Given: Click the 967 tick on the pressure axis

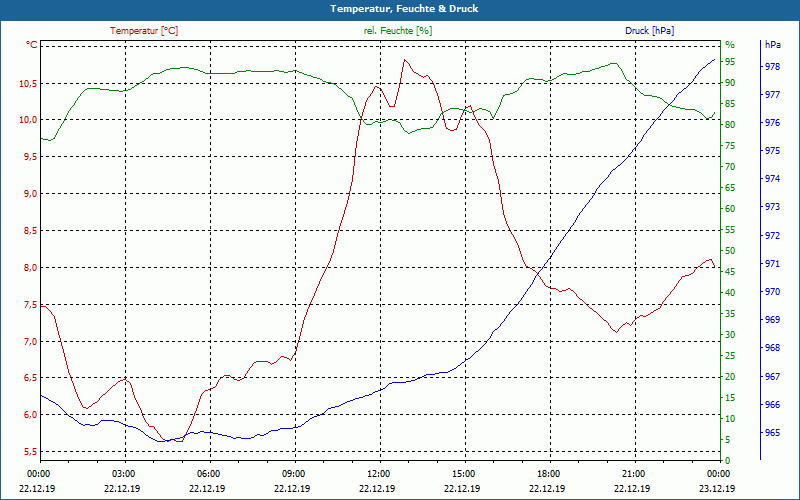Looking at the screenshot, I should click(x=773, y=377).
